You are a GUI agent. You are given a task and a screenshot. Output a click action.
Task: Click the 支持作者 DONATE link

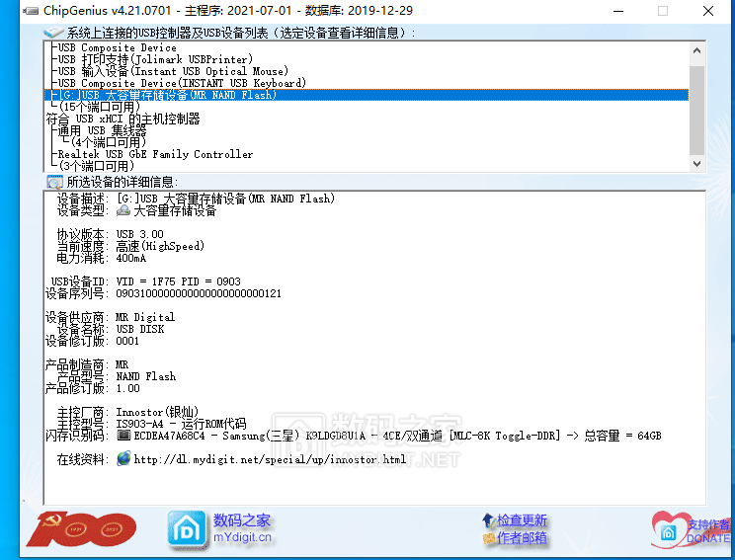[708, 531]
